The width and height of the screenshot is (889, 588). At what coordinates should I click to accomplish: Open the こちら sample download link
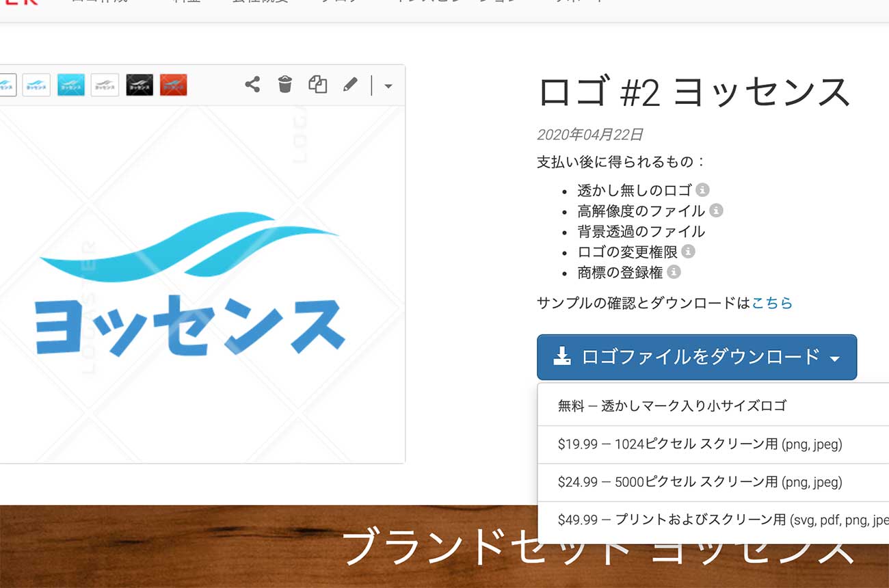(x=772, y=303)
